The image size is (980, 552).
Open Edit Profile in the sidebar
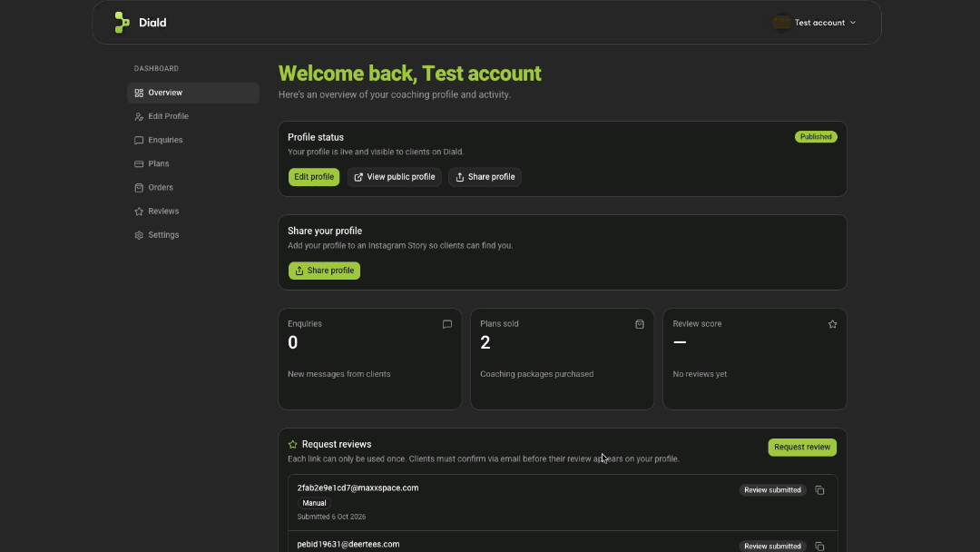click(193, 116)
